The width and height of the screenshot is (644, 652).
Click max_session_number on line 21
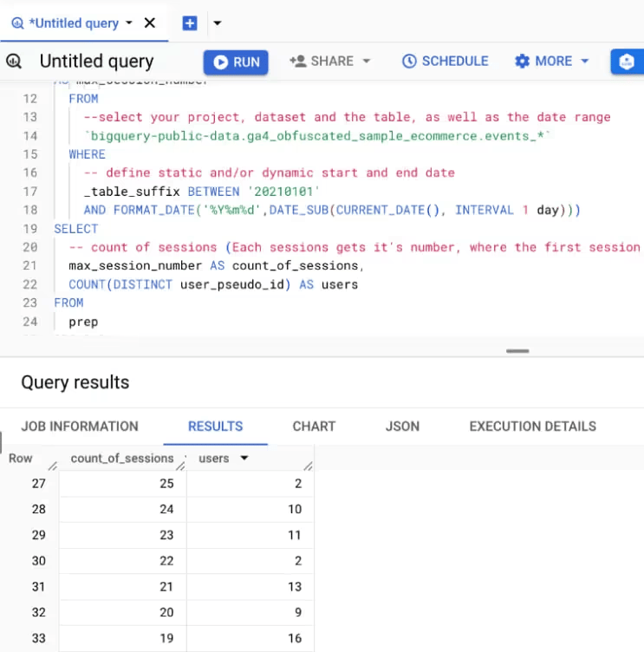click(x=135, y=265)
